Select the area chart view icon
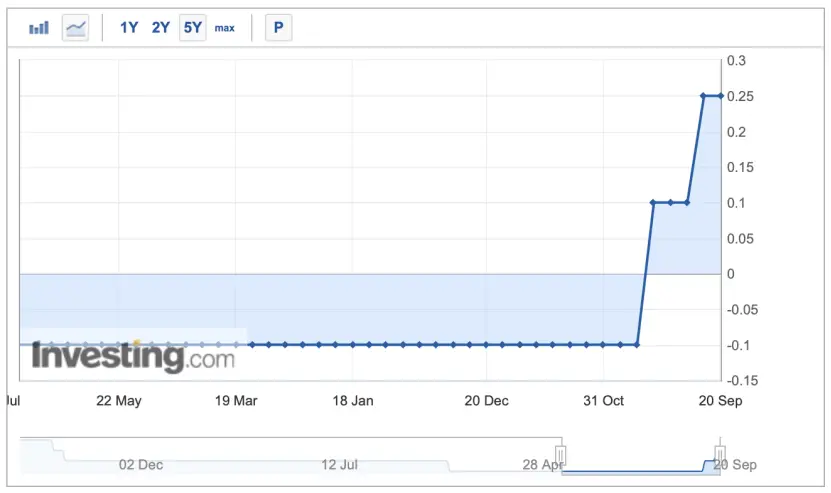Image resolution: width=831 pixels, height=493 pixels. coord(76,28)
